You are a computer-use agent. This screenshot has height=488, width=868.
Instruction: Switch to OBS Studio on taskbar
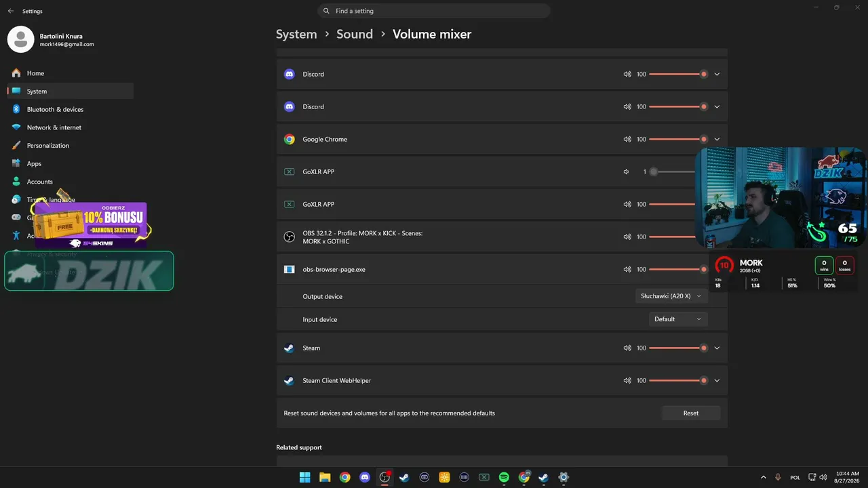[384, 477]
